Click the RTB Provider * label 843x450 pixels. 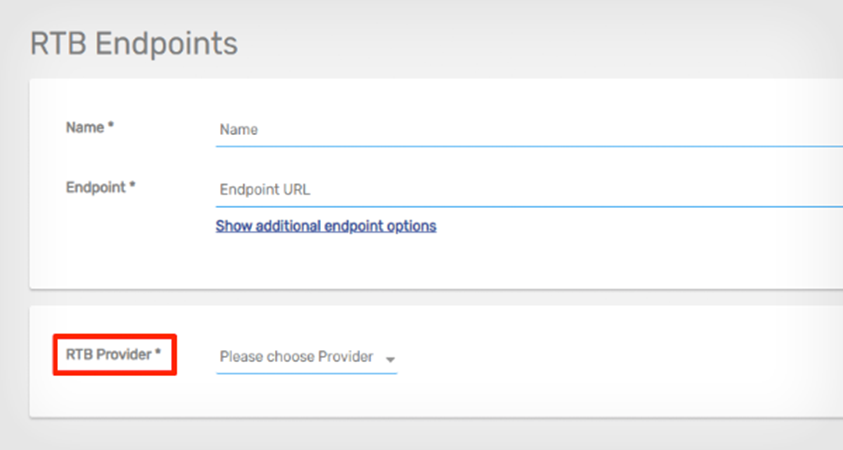coord(113,354)
